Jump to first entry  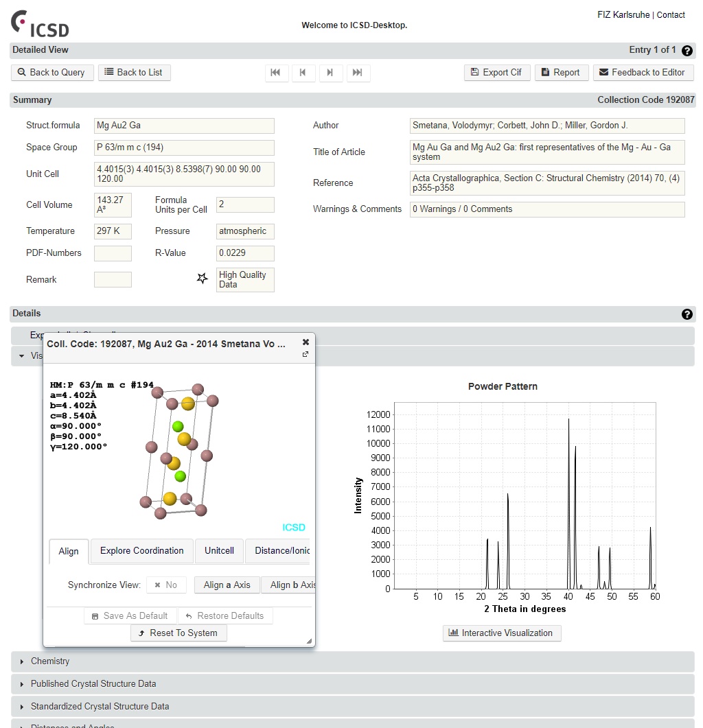click(x=275, y=73)
